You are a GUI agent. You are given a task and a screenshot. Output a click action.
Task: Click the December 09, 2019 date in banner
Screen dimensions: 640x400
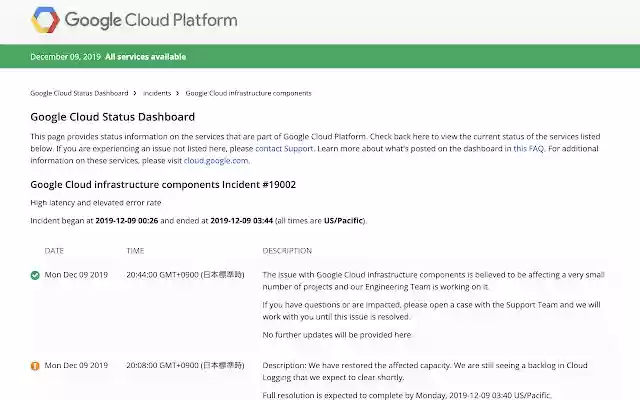coord(65,57)
